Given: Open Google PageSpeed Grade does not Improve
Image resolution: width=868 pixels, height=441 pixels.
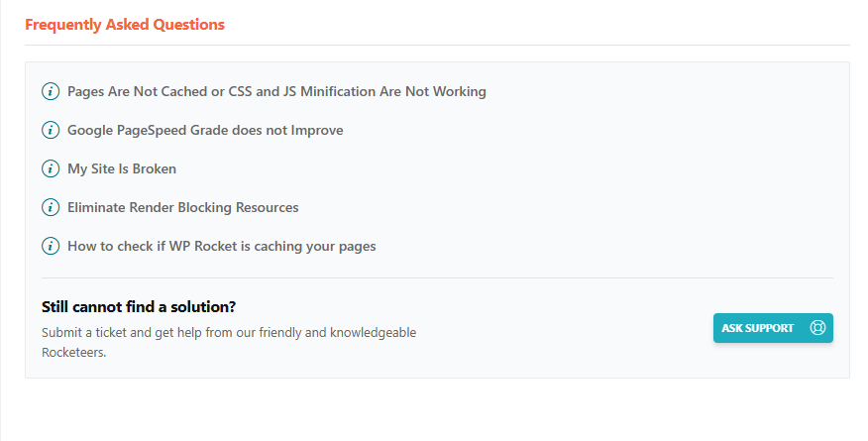Looking at the screenshot, I should pyautogui.click(x=205, y=130).
